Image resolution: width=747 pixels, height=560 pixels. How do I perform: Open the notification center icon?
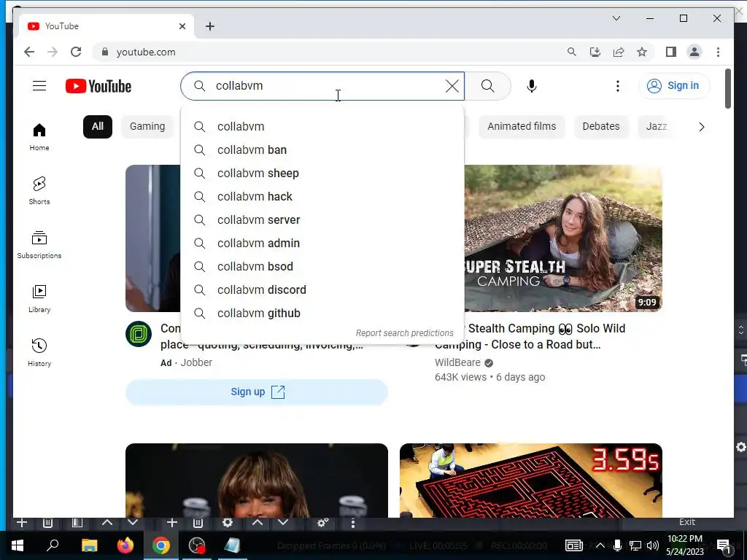(724, 545)
